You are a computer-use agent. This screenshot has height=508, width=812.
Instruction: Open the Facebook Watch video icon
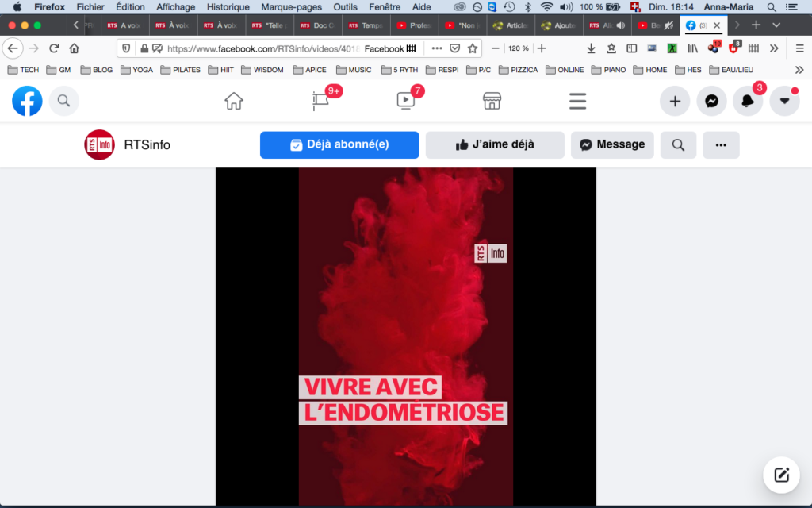405,101
